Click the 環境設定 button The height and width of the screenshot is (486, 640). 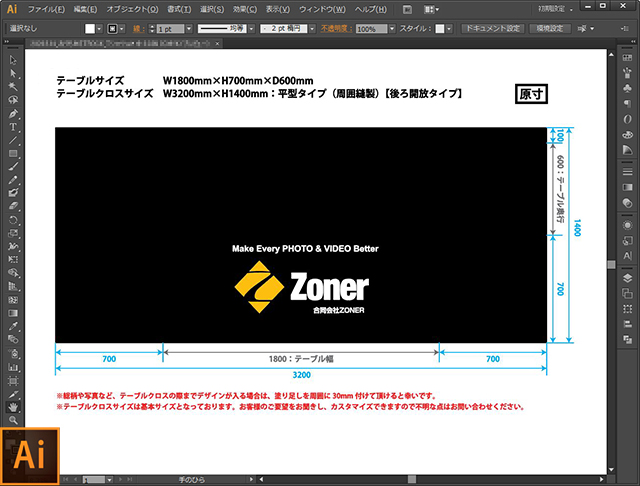[550, 29]
